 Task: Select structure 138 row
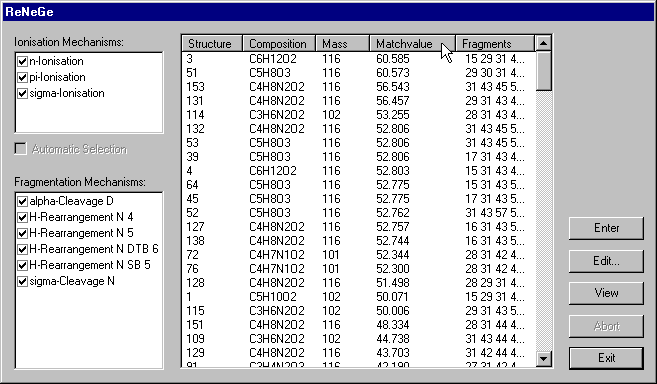pos(359,241)
